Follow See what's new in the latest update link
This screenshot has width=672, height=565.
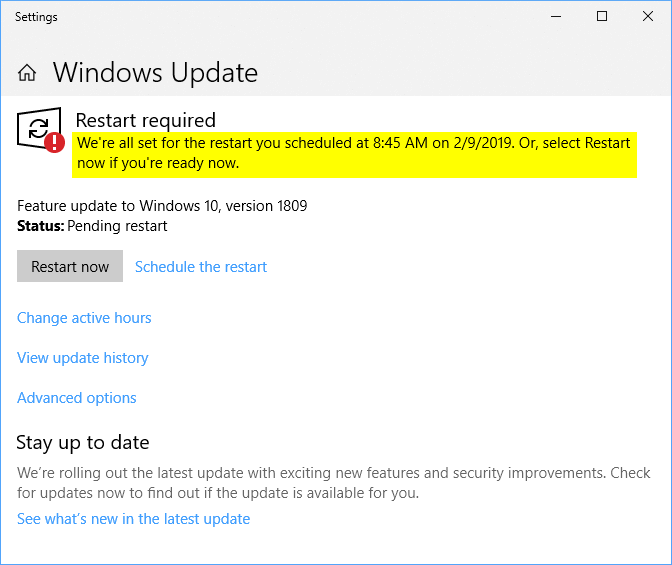click(x=133, y=519)
